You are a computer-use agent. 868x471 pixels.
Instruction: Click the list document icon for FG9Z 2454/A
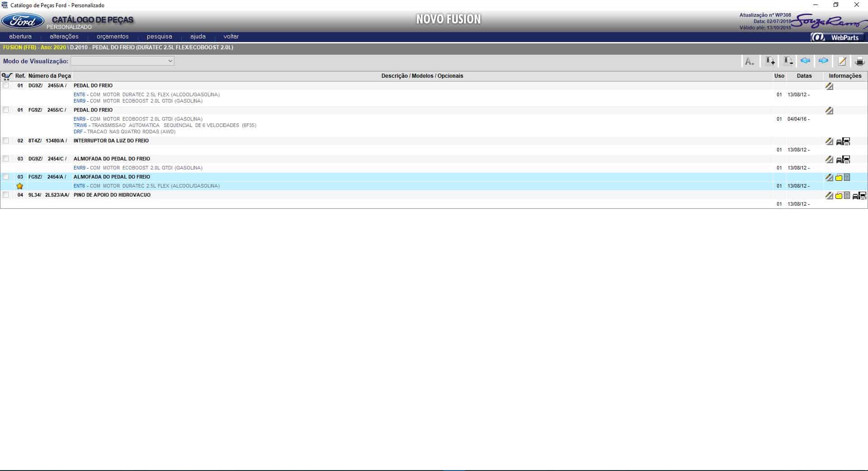[x=847, y=177]
